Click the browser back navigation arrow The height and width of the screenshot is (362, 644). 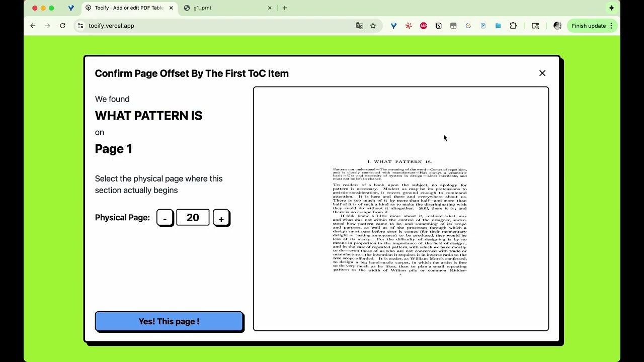32,26
